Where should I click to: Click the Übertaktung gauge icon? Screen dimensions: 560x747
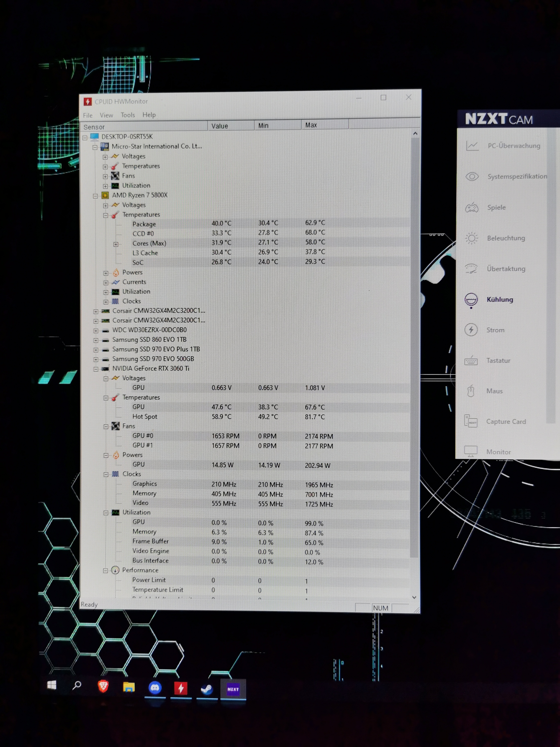pyautogui.click(x=471, y=269)
